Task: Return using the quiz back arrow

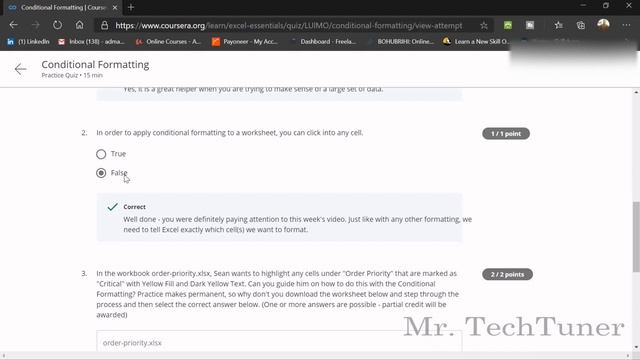Action: click(x=20, y=69)
